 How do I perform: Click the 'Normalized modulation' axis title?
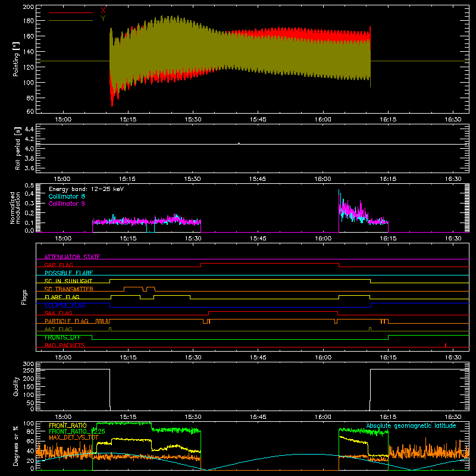pos(15,208)
